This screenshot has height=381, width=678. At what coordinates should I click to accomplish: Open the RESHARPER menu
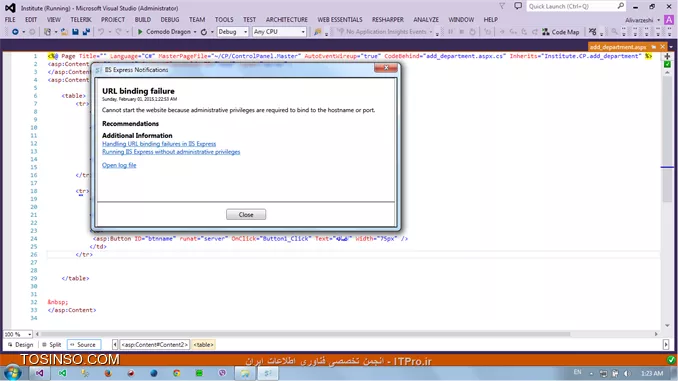coord(388,20)
